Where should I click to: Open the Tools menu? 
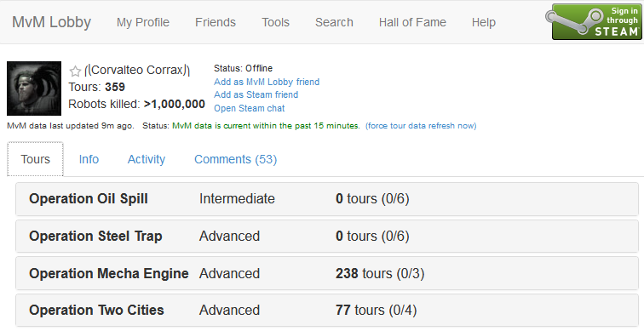(x=276, y=22)
